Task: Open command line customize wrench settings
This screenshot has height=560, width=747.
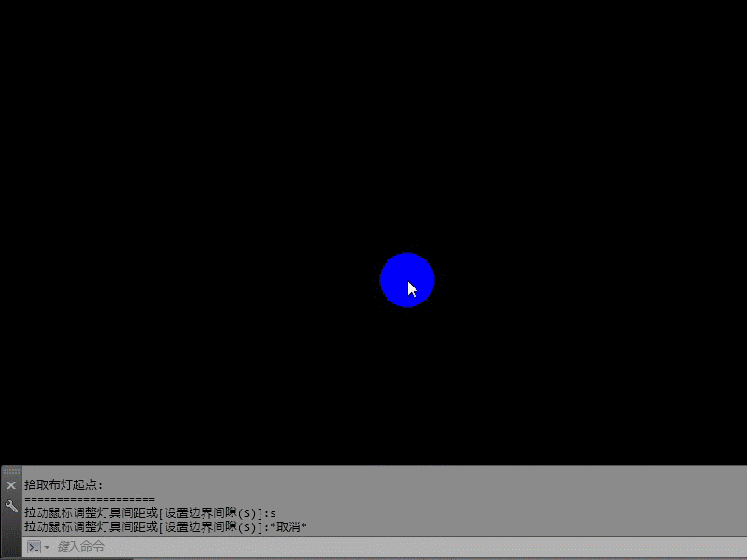Action: coord(11,506)
